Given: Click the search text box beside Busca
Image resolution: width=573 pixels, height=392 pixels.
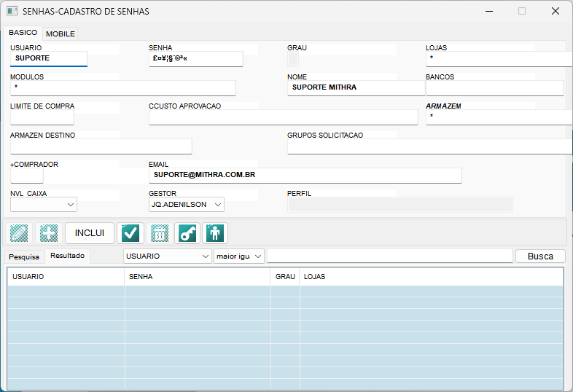Looking at the screenshot, I should (389, 256).
